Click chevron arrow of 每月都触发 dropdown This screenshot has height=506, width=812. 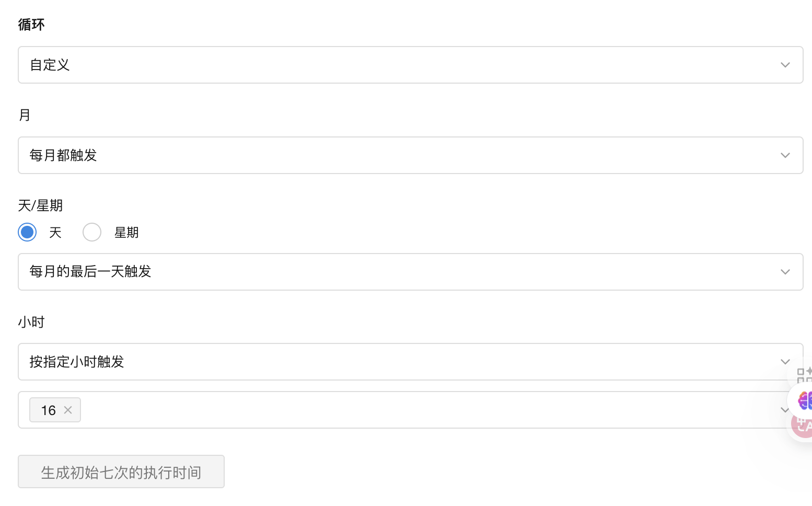coord(785,155)
